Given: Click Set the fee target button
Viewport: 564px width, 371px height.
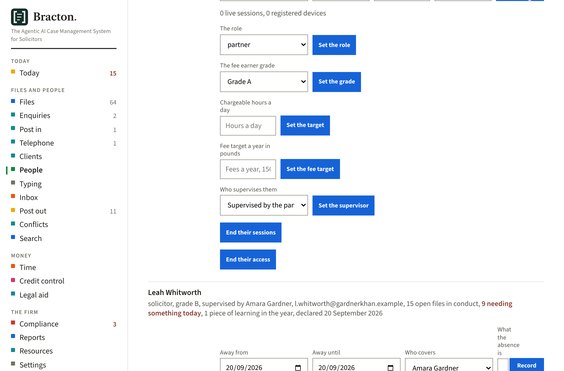Looking at the screenshot, I should [310, 169].
